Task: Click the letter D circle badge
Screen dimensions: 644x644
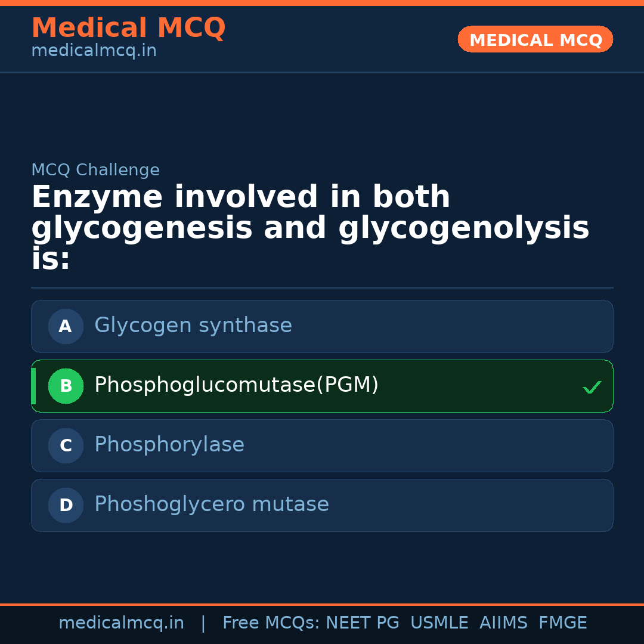Action: click(66, 505)
